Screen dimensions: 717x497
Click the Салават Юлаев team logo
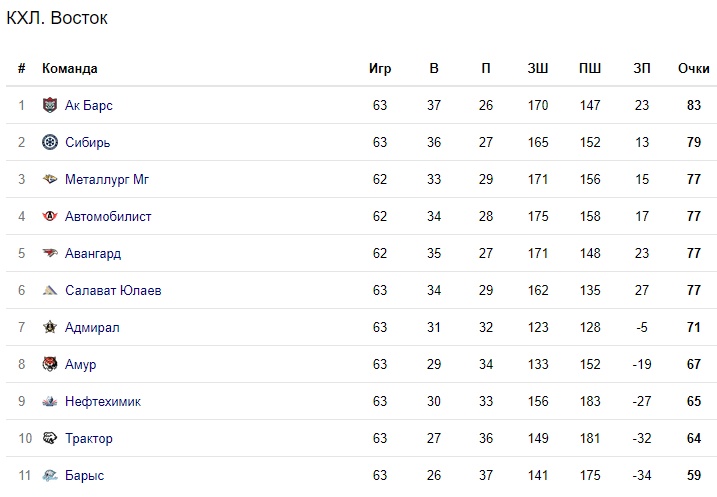point(50,291)
